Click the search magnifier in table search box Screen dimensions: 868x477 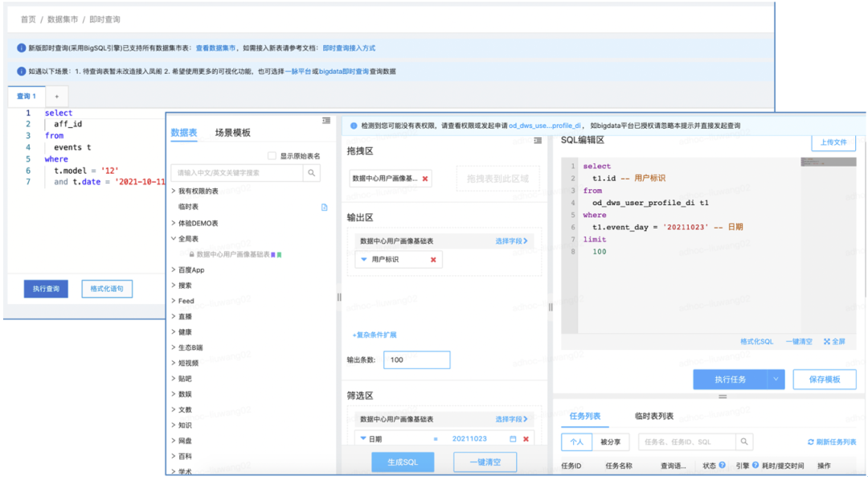[x=312, y=173]
